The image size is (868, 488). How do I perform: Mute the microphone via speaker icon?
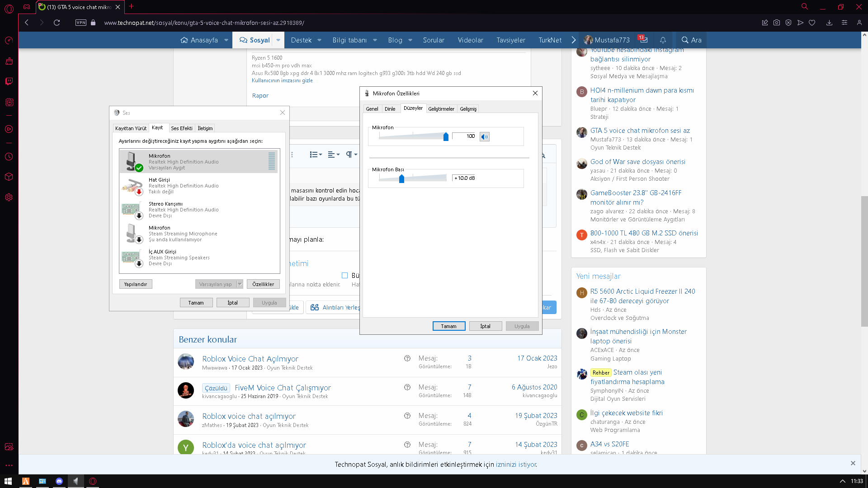click(484, 136)
